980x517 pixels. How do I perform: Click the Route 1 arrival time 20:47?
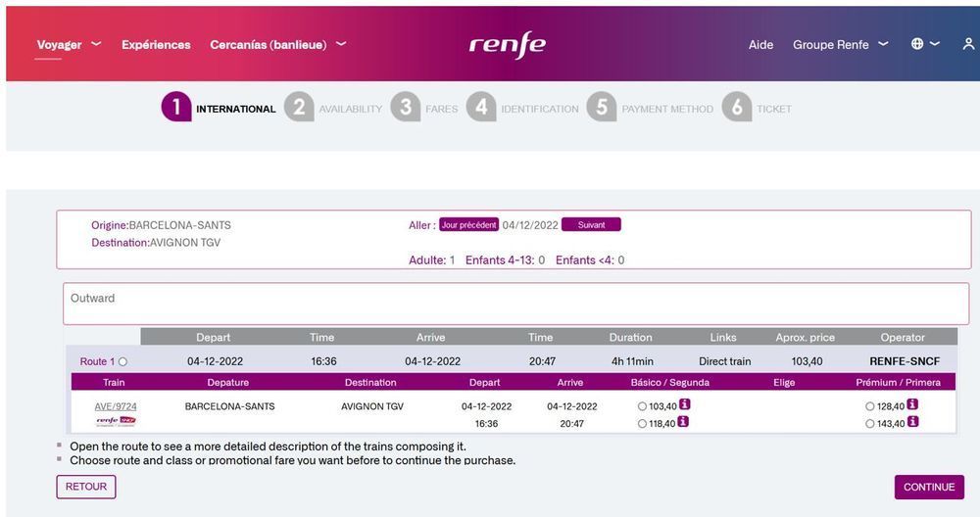[542, 361]
